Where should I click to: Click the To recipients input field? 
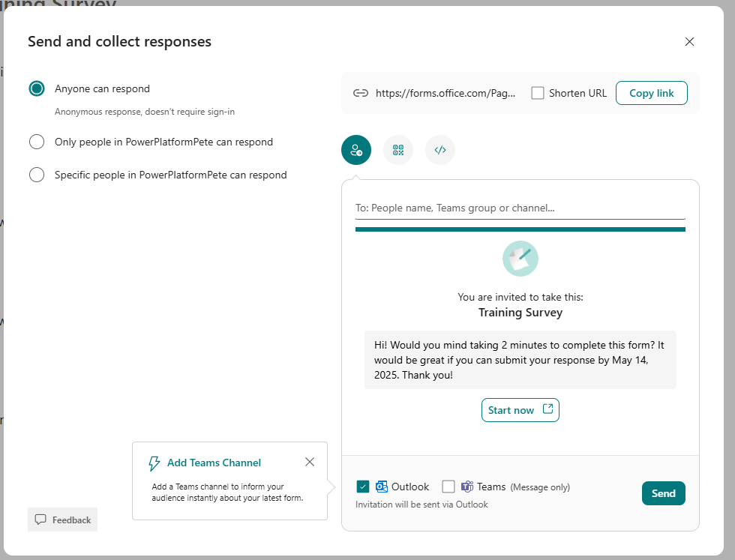pos(520,208)
